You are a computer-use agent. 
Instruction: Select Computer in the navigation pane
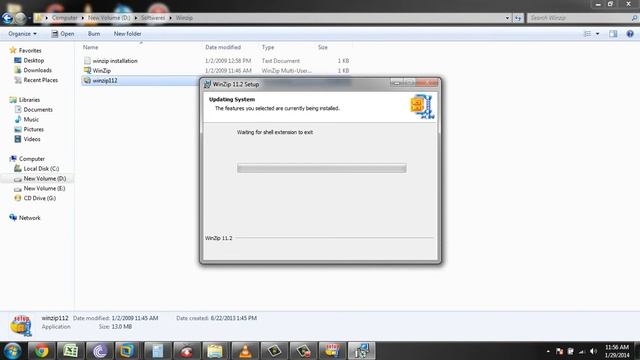(31, 159)
